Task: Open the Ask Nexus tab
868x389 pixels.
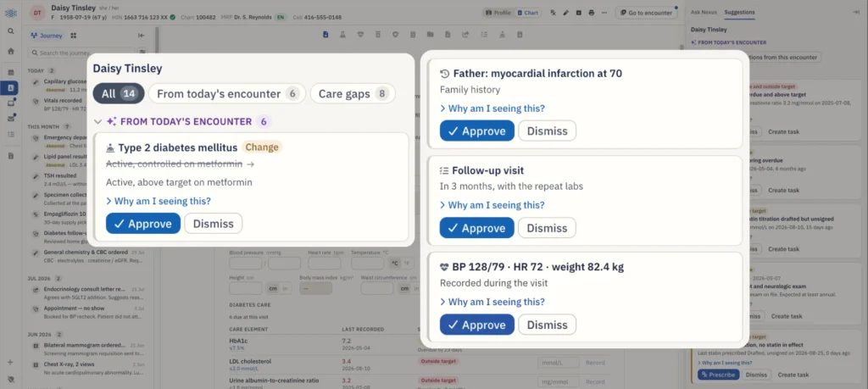Action: point(704,12)
